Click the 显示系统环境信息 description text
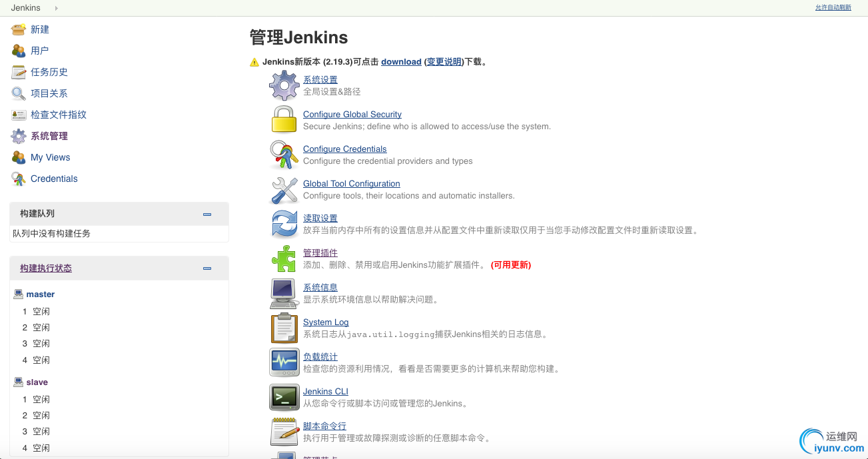Viewport: 868px width, 459px height. point(372,300)
